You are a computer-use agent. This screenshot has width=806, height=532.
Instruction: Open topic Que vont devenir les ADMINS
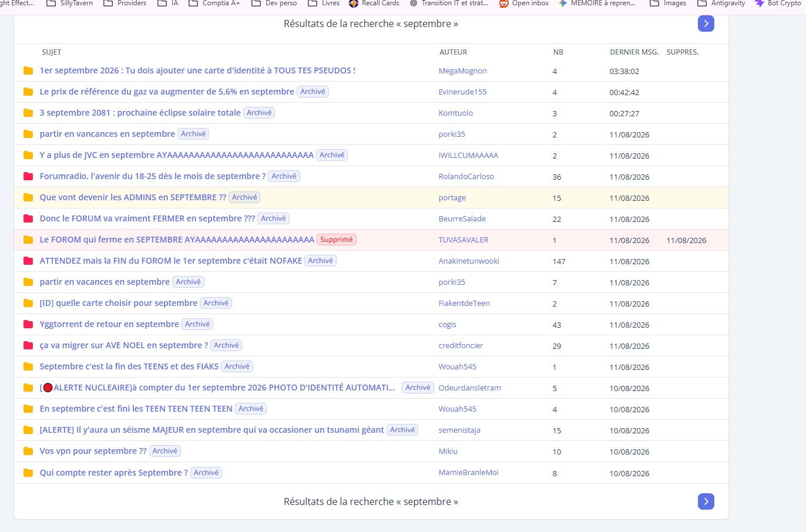click(133, 197)
